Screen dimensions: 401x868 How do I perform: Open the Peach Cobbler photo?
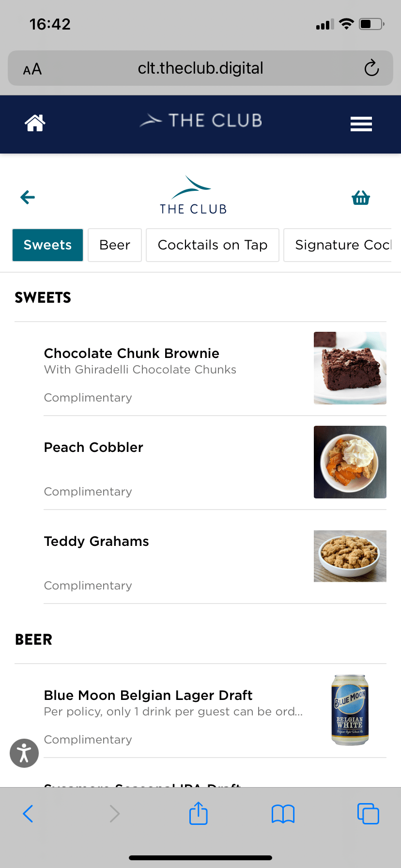point(350,462)
